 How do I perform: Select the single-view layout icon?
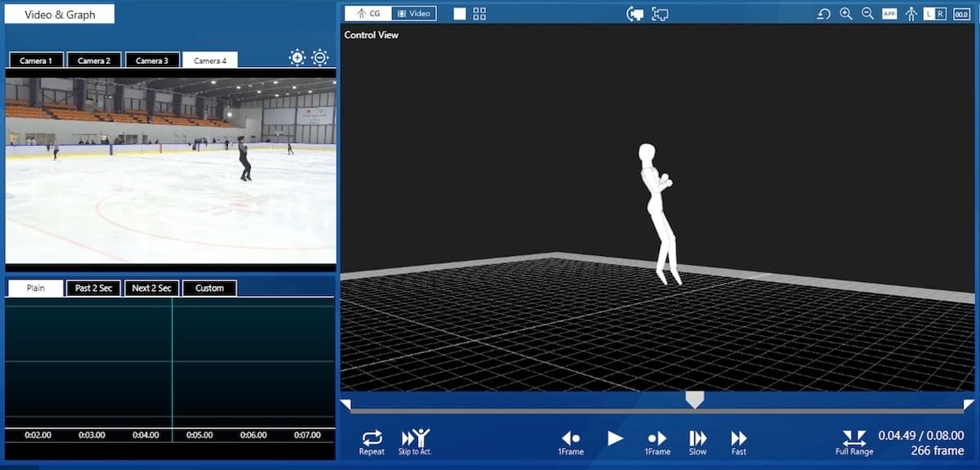pos(460,14)
